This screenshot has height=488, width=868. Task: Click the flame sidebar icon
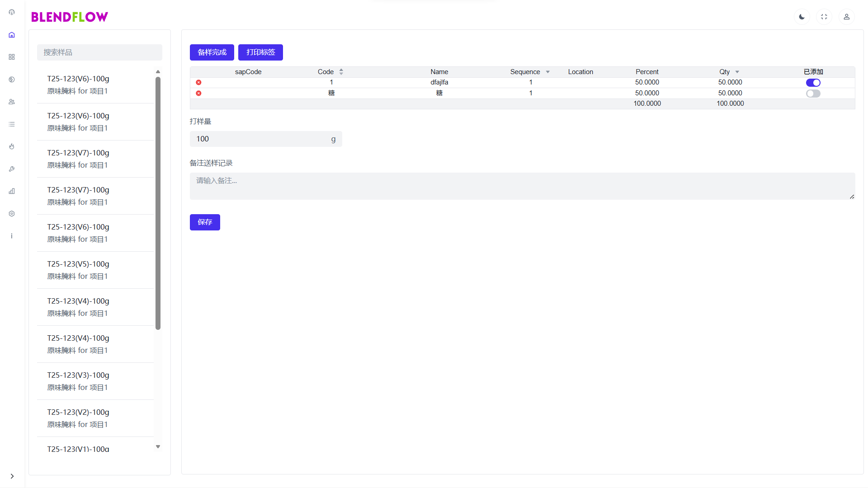pos(12,146)
